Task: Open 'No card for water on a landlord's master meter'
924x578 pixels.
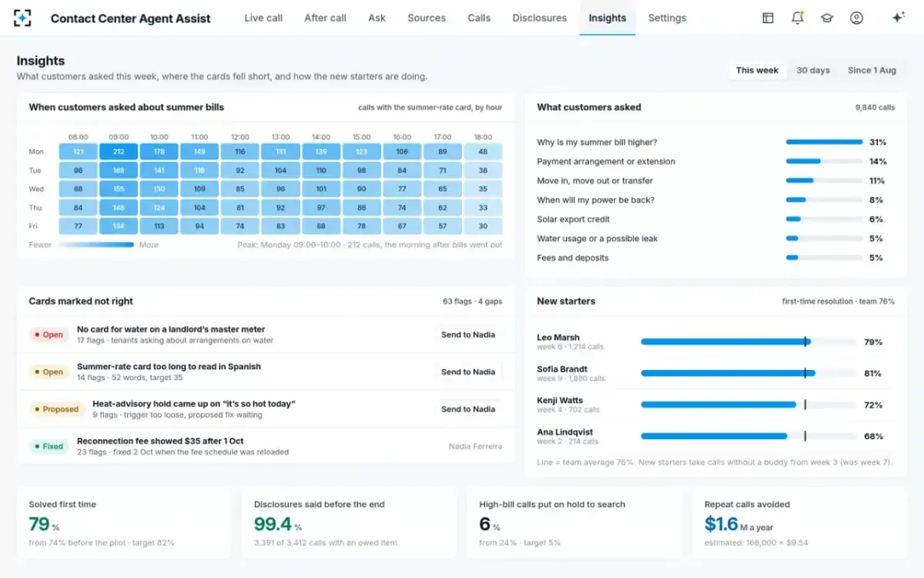Action: point(171,329)
